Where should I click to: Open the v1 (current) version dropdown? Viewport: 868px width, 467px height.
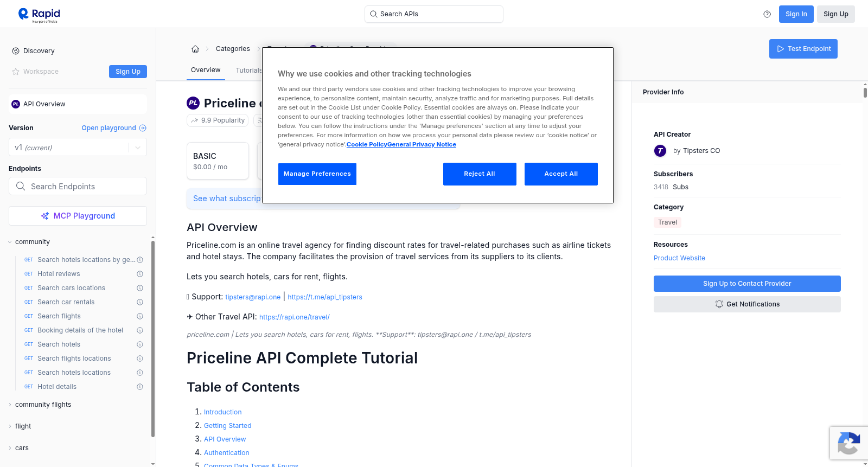[78, 148]
